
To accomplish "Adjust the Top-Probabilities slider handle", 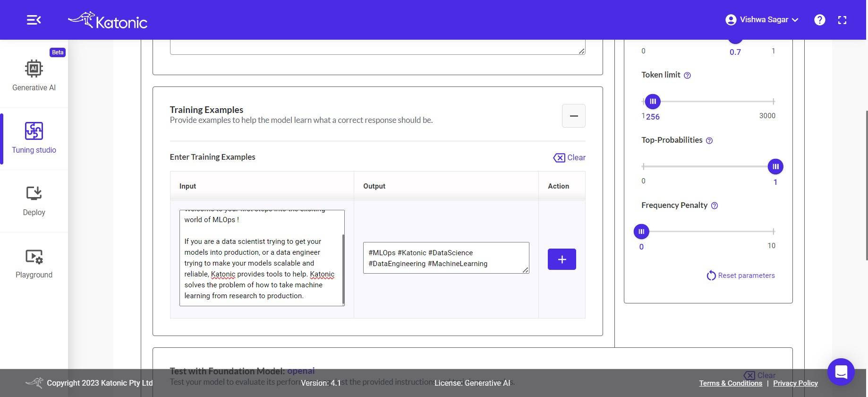I will [775, 166].
